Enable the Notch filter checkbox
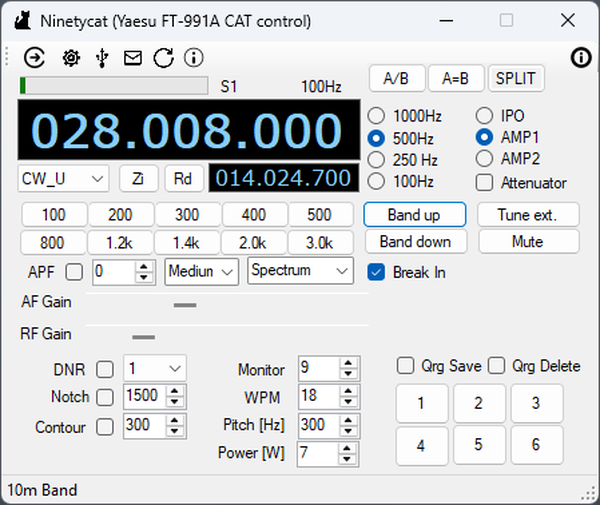This screenshot has height=505, width=600. point(105,397)
